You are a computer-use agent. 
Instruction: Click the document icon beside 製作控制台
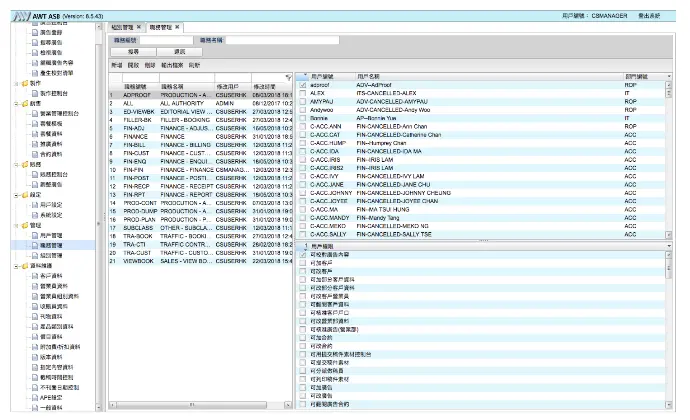(x=35, y=92)
